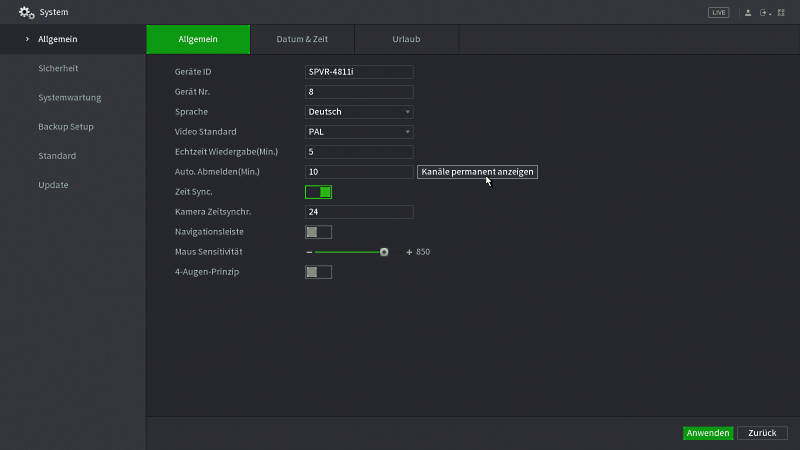Open the logout menu icon

click(765, 12)
